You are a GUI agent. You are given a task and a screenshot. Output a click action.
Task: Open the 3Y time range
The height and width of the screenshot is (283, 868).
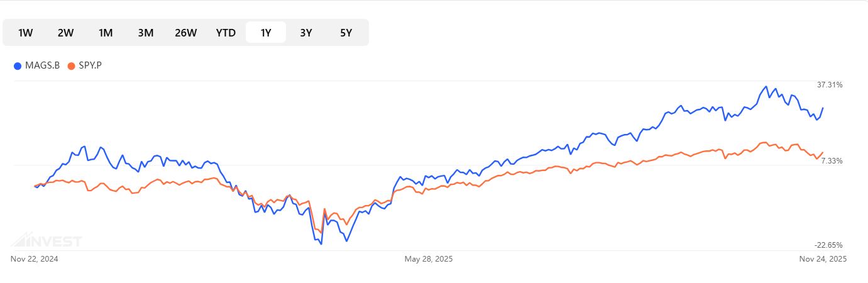[306, 33]
